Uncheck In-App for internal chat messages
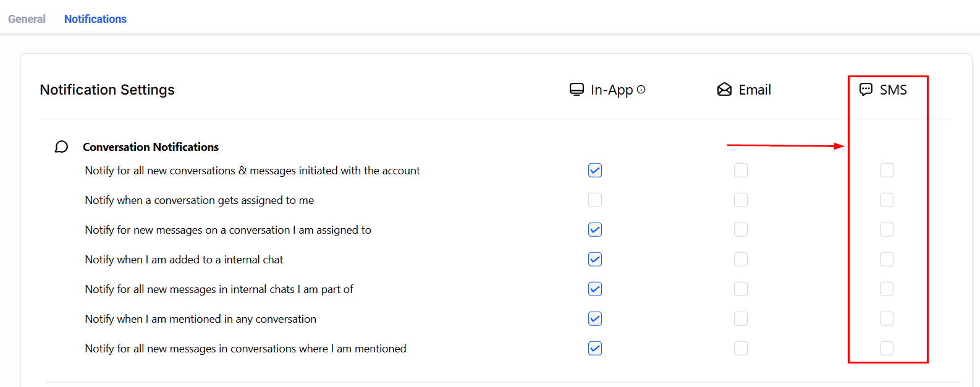The height and width of the screenshot is (387, 980). coord(595,289)
